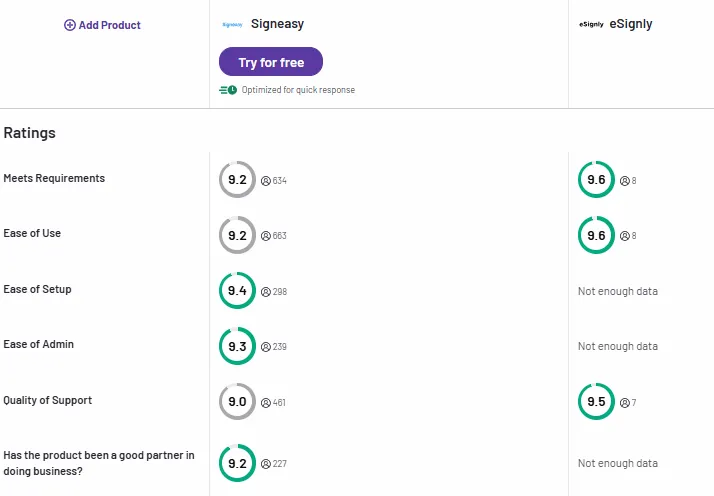Click eSignly's Ease of Use reviewer icon

coord(625,236)
